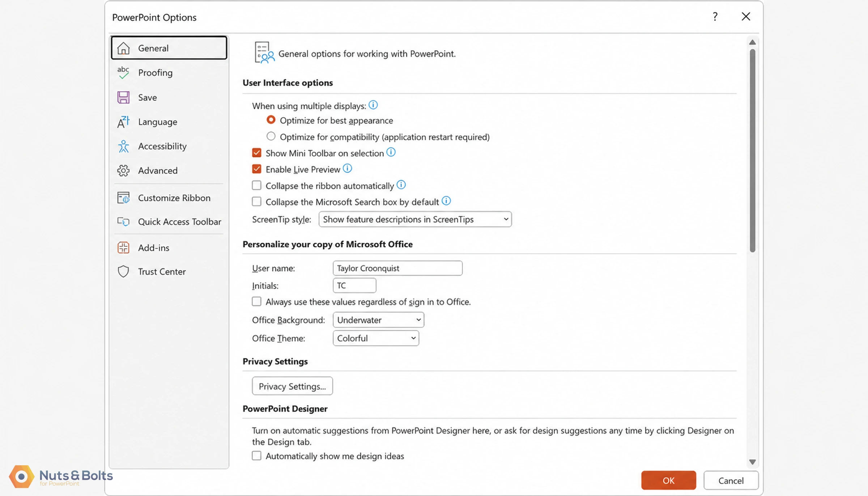Click the OK button
Screen dimensions: 868x496
(x=668, y=480)
